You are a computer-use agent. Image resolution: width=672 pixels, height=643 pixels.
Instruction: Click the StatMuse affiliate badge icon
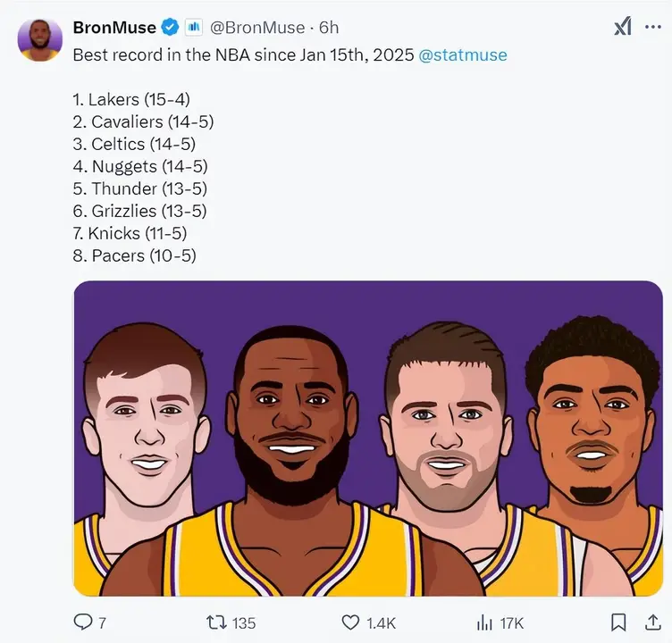[193, 28]
